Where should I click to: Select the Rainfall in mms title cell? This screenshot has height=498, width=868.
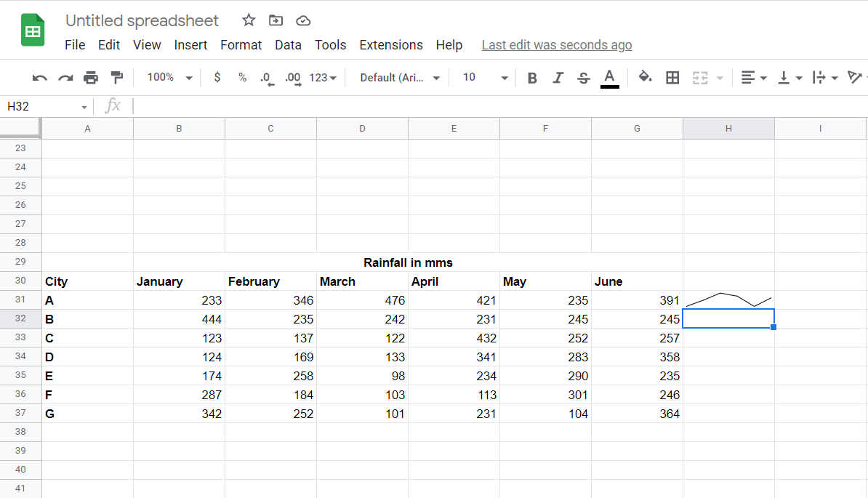(408, 262)
